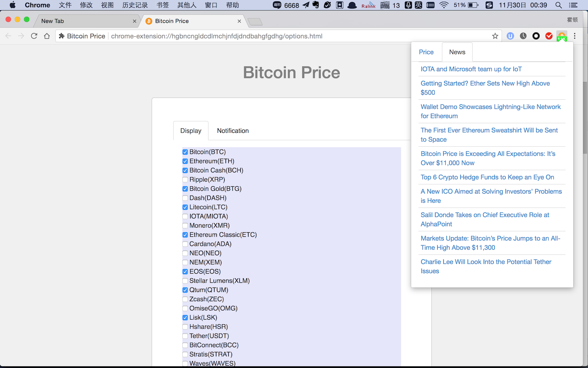The image size is (588, 368).
Task: Open 'IOTA and Microsoft team up for IoT' link
Action: [471, 69]
